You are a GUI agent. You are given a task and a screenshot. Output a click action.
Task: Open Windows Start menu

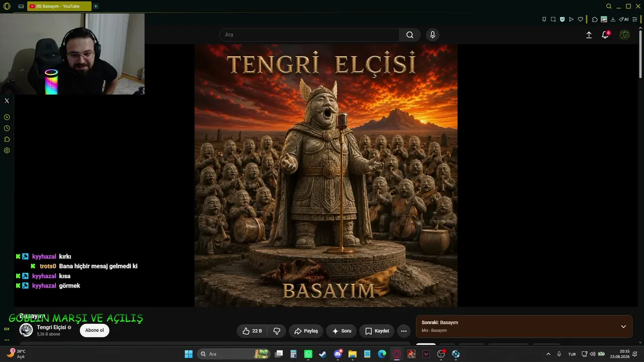pyautogui.click(x=189, y=354)
